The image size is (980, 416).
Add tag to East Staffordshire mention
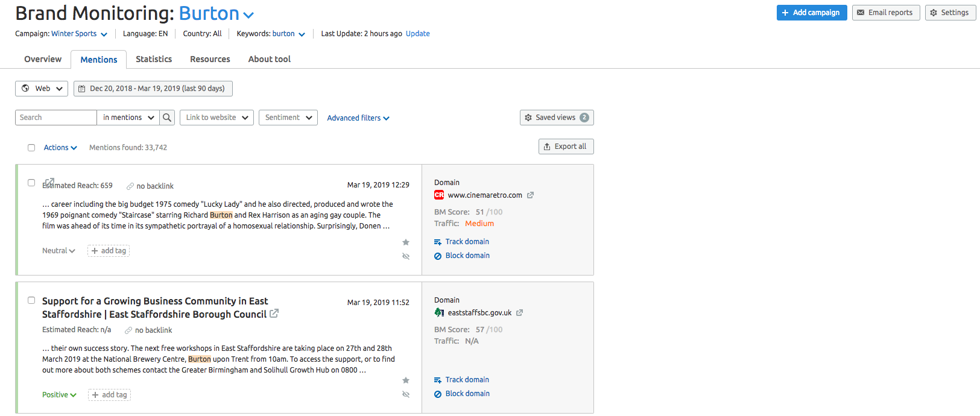pyautogui.click(x=109, y=395)
